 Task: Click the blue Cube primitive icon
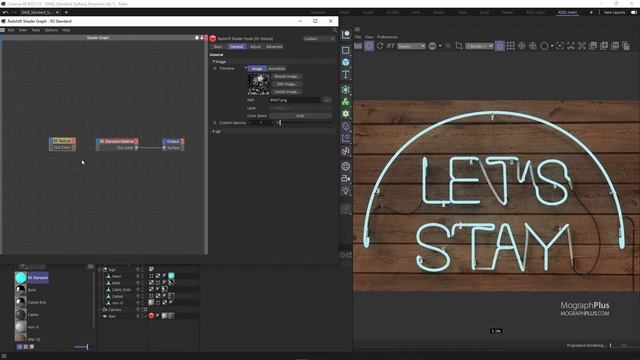pos(345,62)
